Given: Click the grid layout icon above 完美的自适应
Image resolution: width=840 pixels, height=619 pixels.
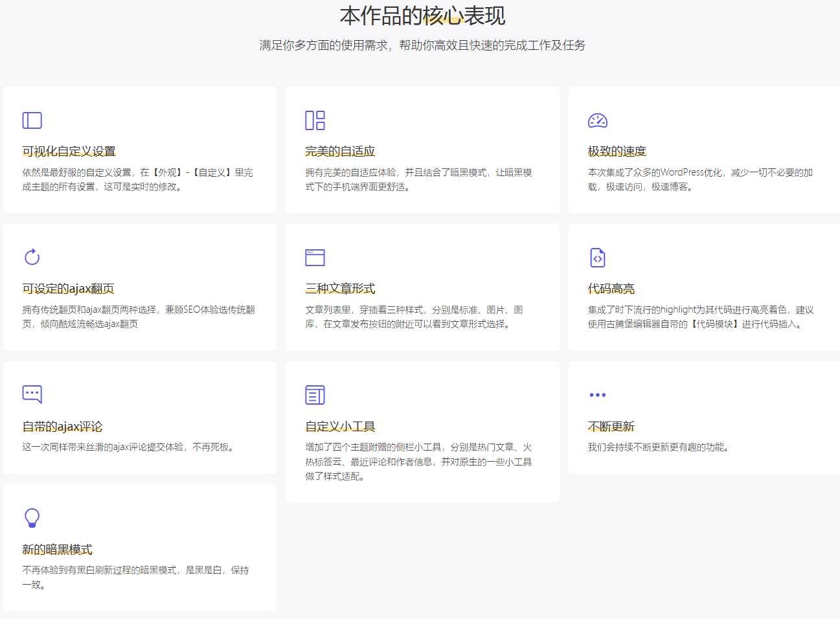Looking at the screenshot, I should [315, 120].
